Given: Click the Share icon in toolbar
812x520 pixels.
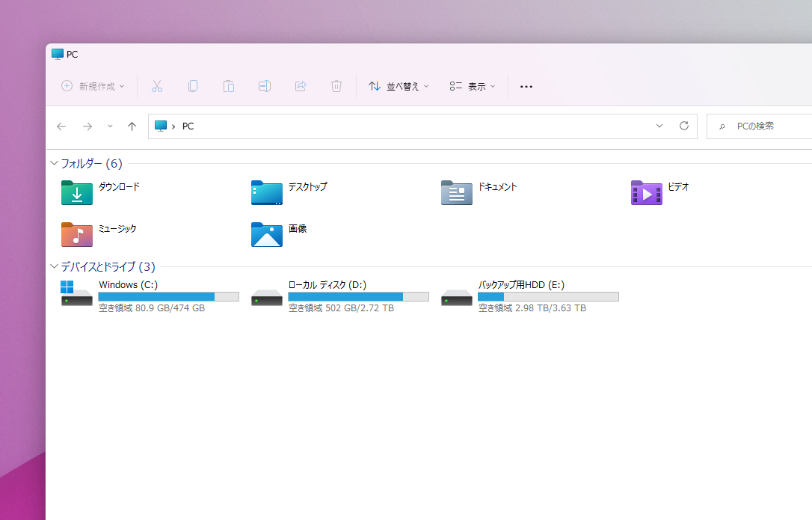Looking at the screenshot, I should pos(301,86).
